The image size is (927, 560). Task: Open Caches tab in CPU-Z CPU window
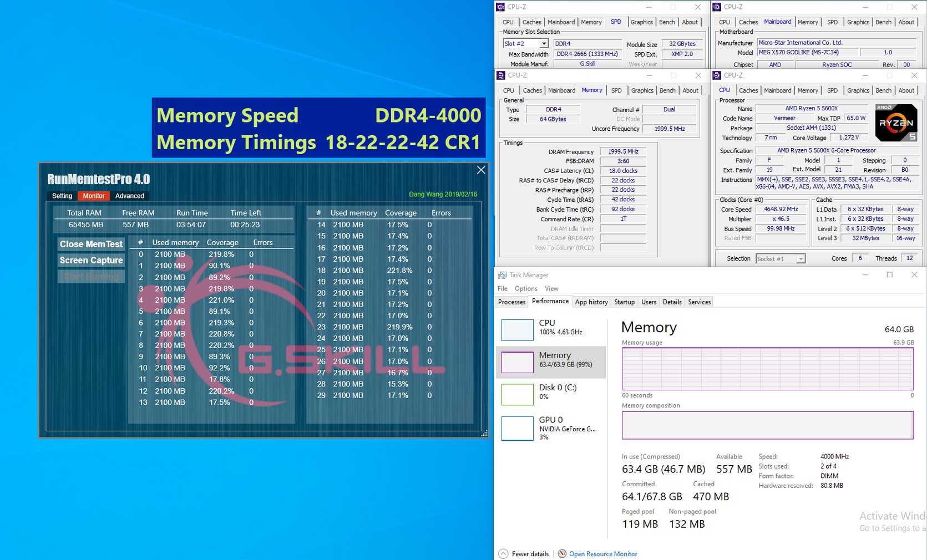[x=748, y=90]
